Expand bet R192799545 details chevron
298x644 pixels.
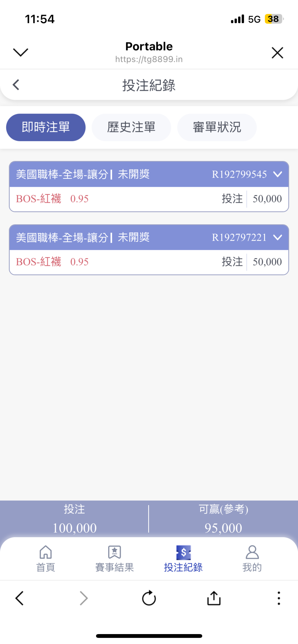[278, 174]
